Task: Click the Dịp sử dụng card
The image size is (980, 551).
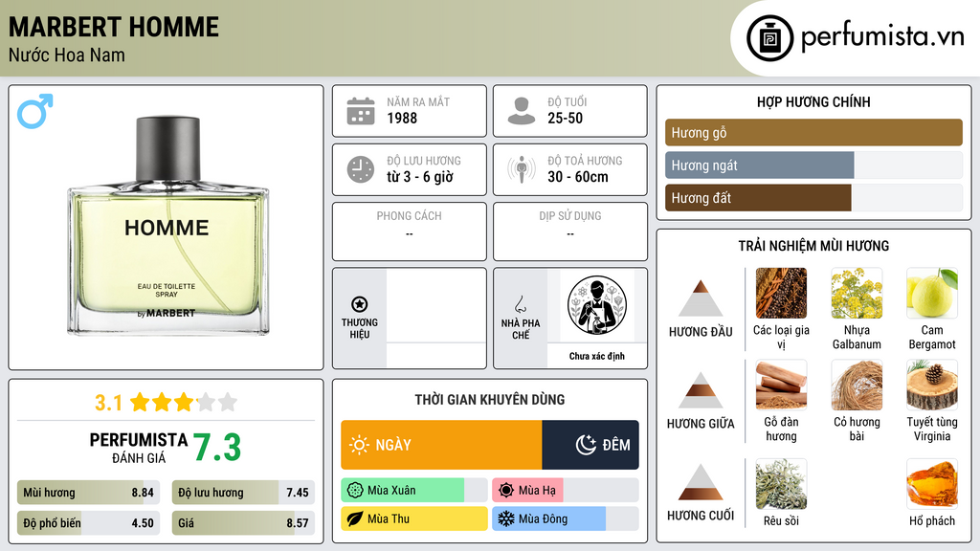Action: click(x=570, y=231)
